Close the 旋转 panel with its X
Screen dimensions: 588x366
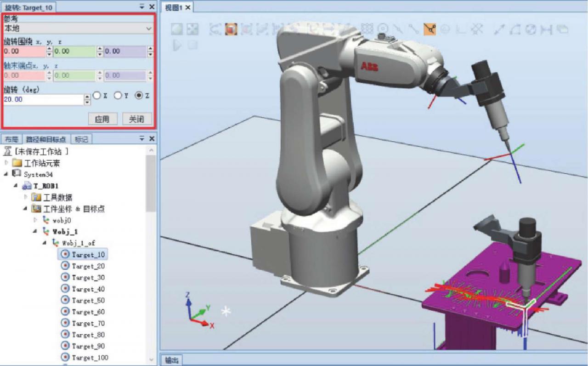click(x=152, y=7)
